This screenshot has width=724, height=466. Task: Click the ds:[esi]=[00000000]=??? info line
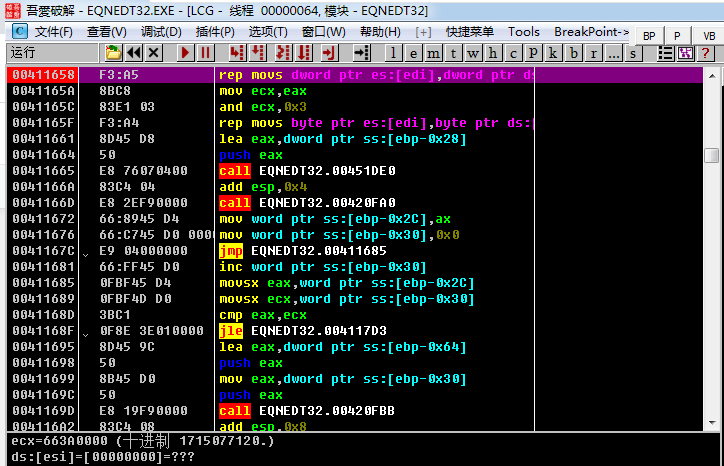tap(103, 457)
